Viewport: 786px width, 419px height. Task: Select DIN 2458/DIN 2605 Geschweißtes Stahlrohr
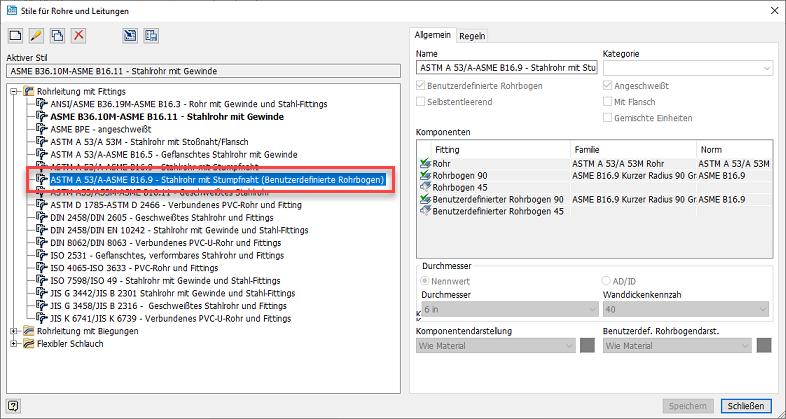tap(162, 218)
